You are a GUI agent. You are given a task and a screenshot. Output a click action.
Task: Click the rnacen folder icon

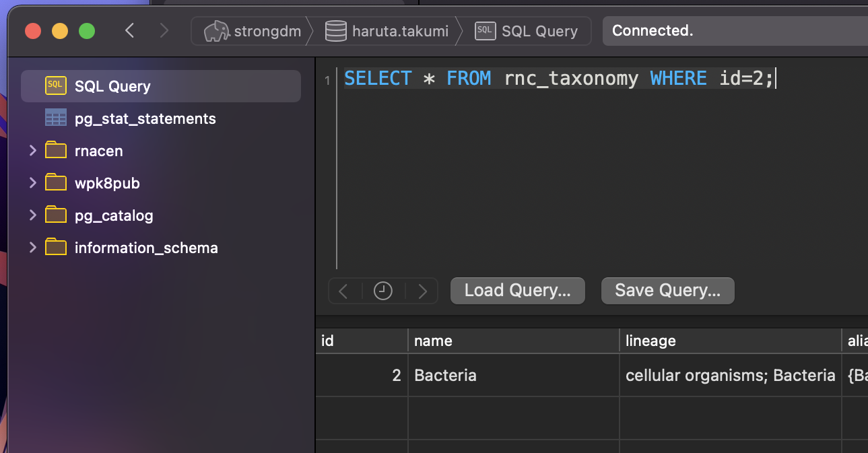(x=55, y=150)
